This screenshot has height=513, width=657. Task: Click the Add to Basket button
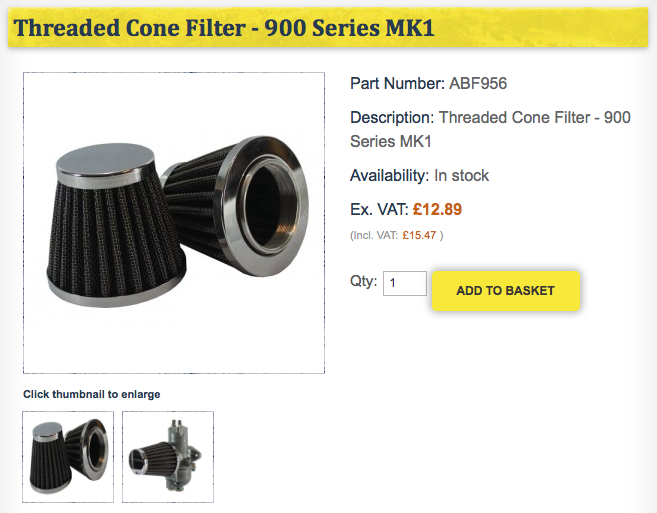506,290
